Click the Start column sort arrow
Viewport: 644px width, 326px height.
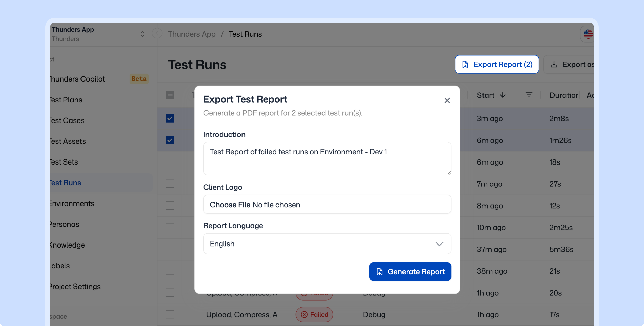(503, 95)
